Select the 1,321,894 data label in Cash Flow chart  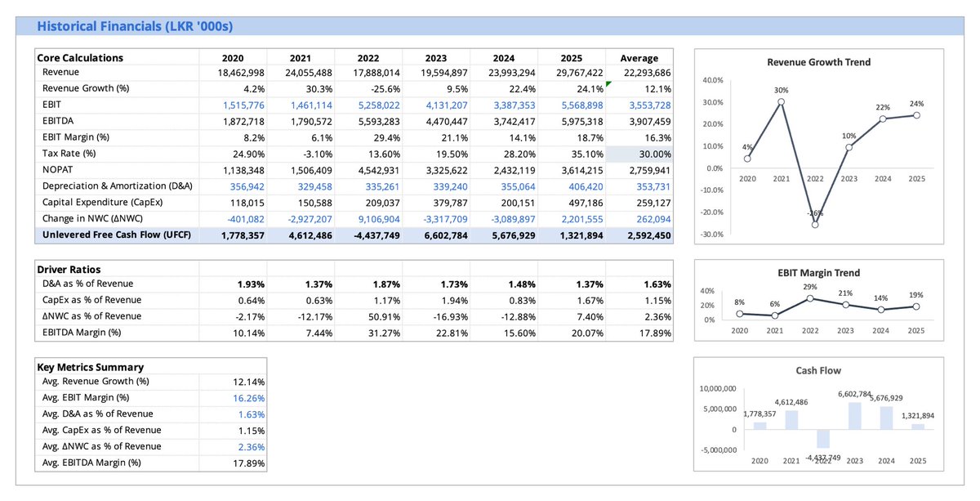pyautogui.click(x=918, y=416)
